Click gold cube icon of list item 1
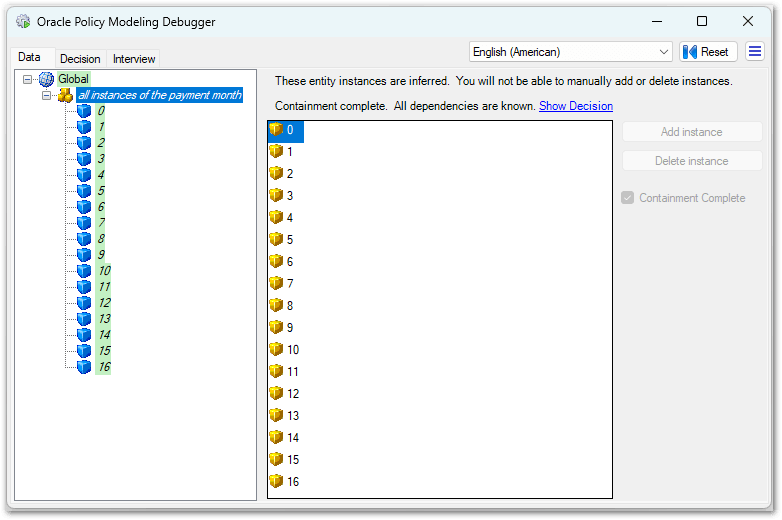The height and width of the screenshot is (520, 782). 276,152
